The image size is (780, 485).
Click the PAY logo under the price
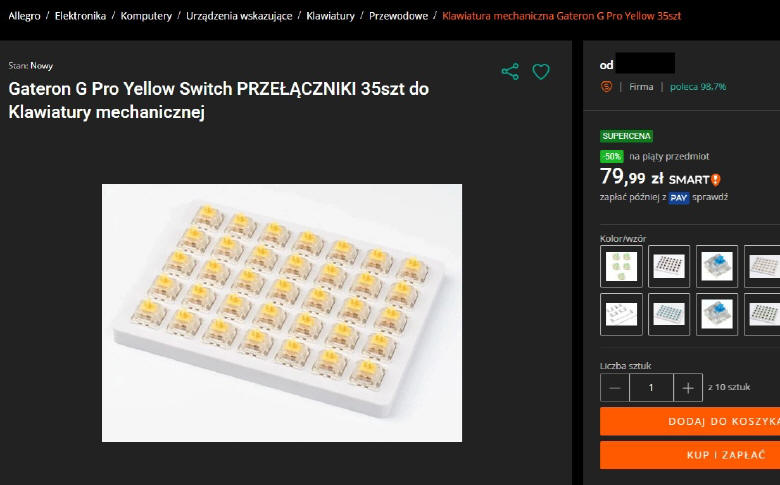pyautogui.click(x=679, y=198)
